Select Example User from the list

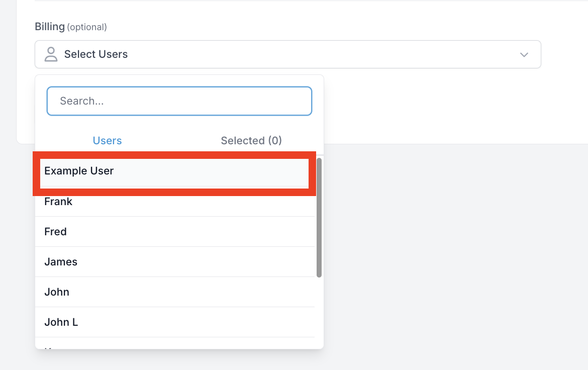[174, 171]
